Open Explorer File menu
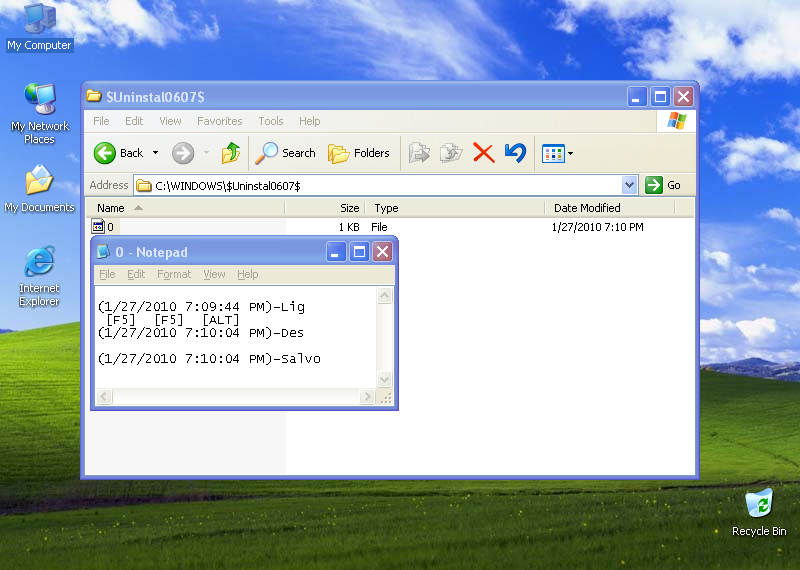This screenshot has height=570, width=800. coord(101,121)
